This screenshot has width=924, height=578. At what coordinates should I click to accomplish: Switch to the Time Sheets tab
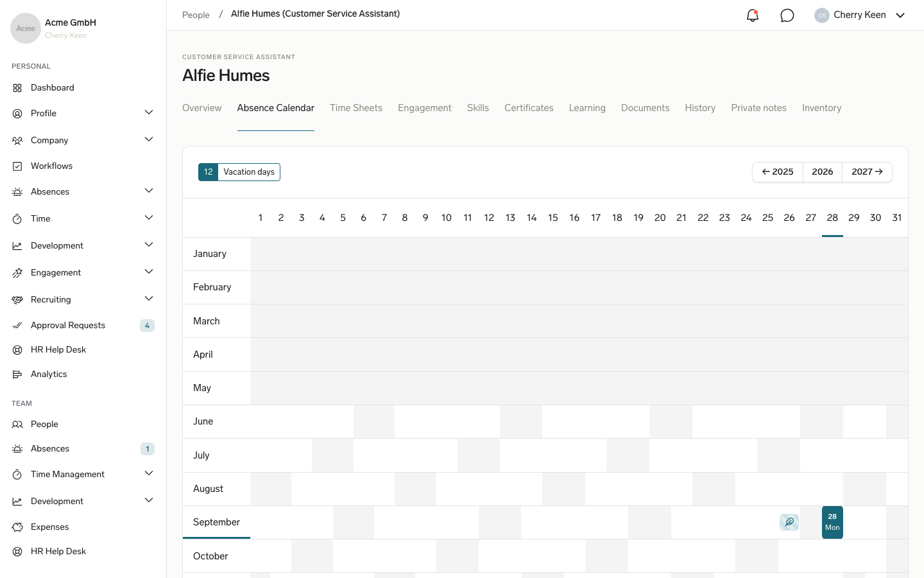[x=356, y=108]
